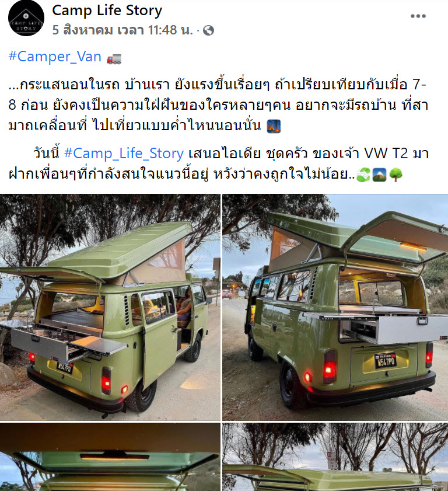Click the green tree emoji
The height and width of the screenshot is (491, 448).
pos(395,175)
